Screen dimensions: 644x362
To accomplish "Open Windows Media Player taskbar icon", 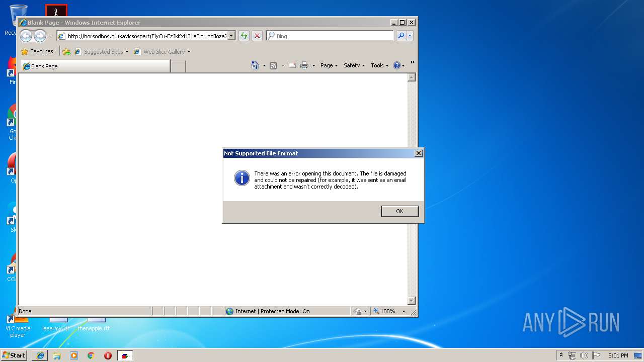I will point(74,355).
